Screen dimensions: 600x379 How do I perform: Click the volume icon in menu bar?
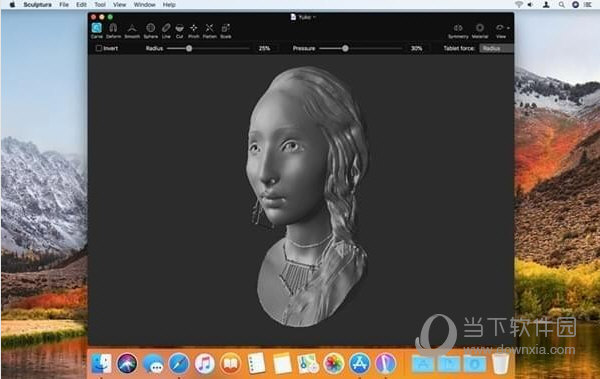pyautogui.click(x=530, y=5)
